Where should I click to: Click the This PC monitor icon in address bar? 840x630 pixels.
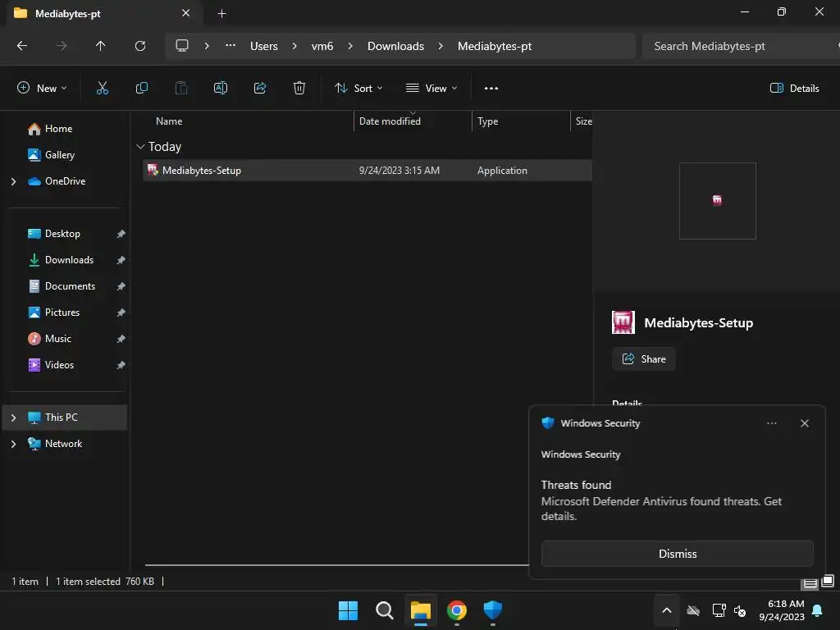pyautogui.click(x=182, y=46)
